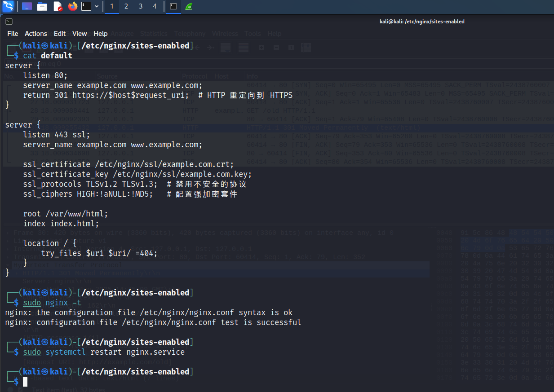Click the 'ssl_protocols TLSv1.2 TLSv1.3;' directive
The width and height of the screenshot is (554, 392).
[90, 184]
